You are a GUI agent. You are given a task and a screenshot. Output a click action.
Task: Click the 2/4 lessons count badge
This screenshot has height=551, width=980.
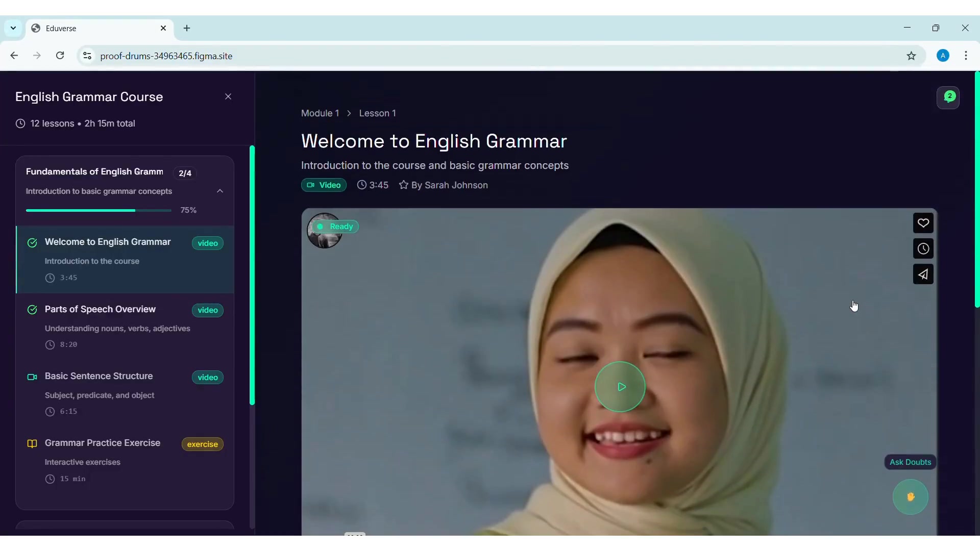tap(185, 173)
